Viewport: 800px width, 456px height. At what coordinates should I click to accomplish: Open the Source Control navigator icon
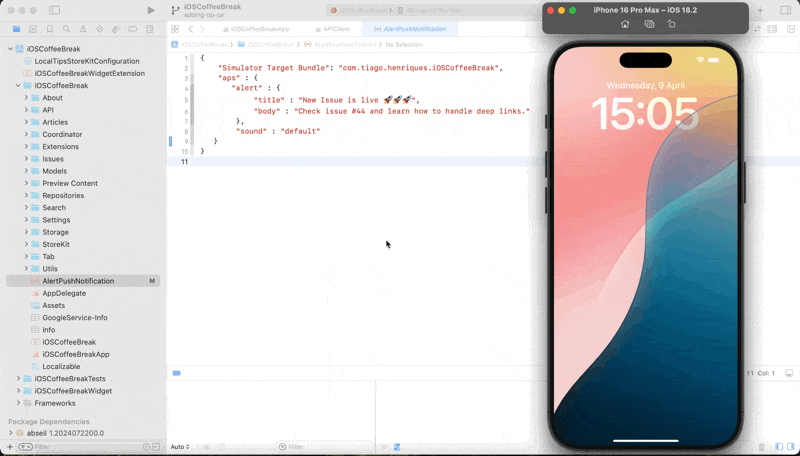(33, 29)
